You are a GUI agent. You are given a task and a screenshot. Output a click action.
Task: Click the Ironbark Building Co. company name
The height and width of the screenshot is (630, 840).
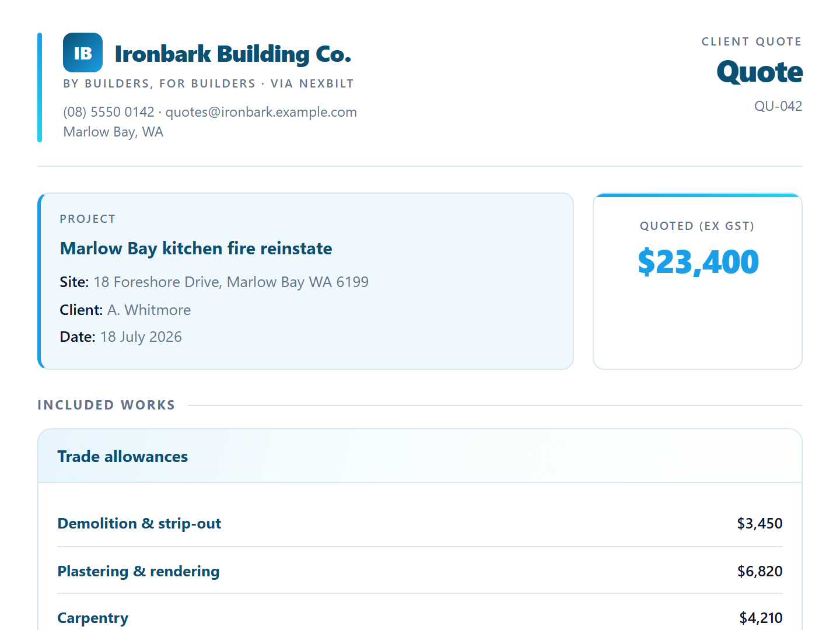[x=233, y=54]
